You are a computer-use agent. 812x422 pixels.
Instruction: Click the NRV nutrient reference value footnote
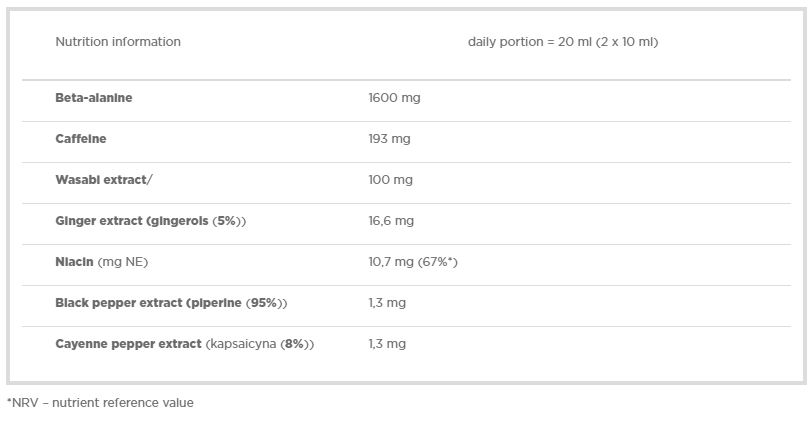[100, 403]
